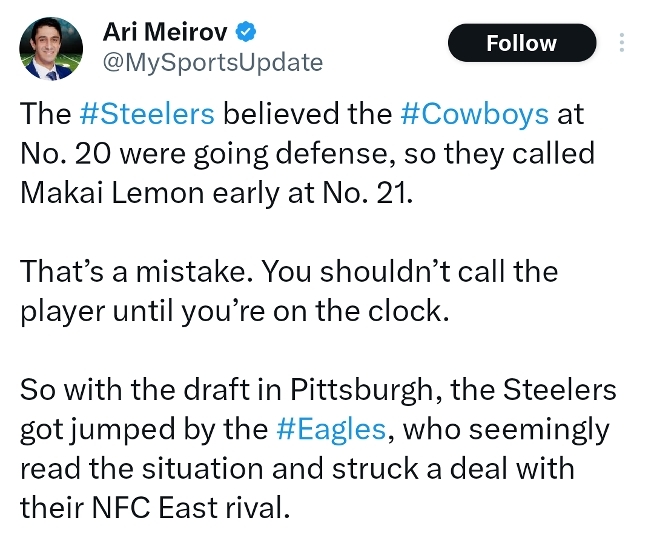Image resolution: width=645 pixels, height=535 pixels.
Task: Click the phrase "who seemingly" after #Eagles
Action: click(506, 430)
